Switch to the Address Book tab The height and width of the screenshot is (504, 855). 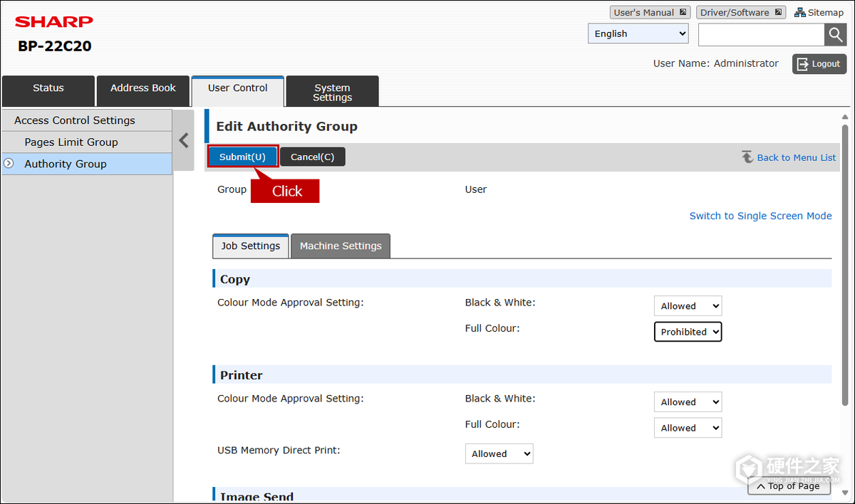143,90
